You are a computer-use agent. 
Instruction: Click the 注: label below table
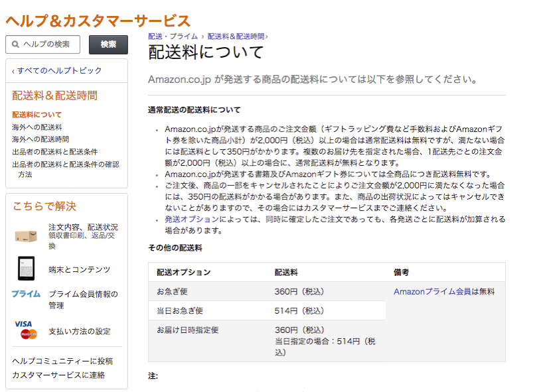pyautogui.click(x=153, y=376)
